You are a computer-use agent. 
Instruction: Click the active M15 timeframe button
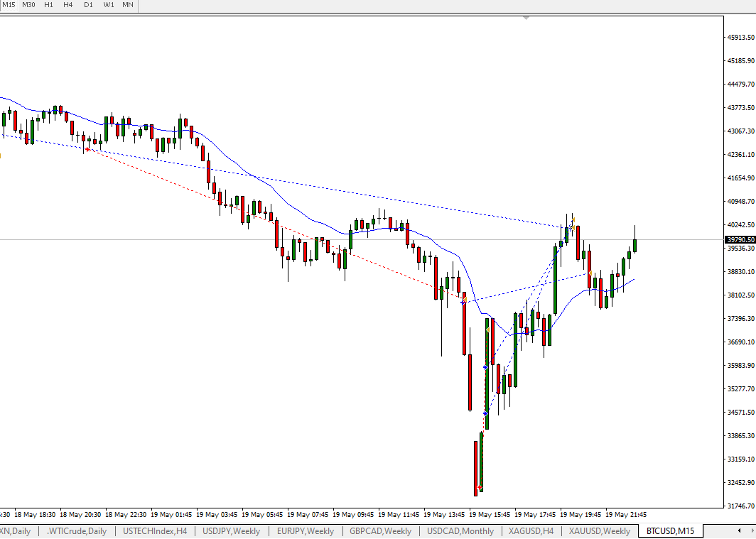click(x=9, y=5)
